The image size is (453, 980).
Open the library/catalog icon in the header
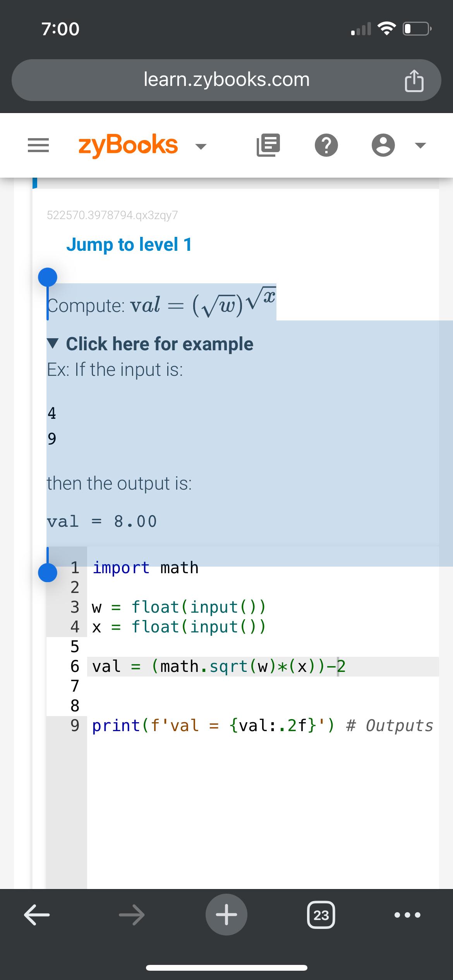coord(268,145)
